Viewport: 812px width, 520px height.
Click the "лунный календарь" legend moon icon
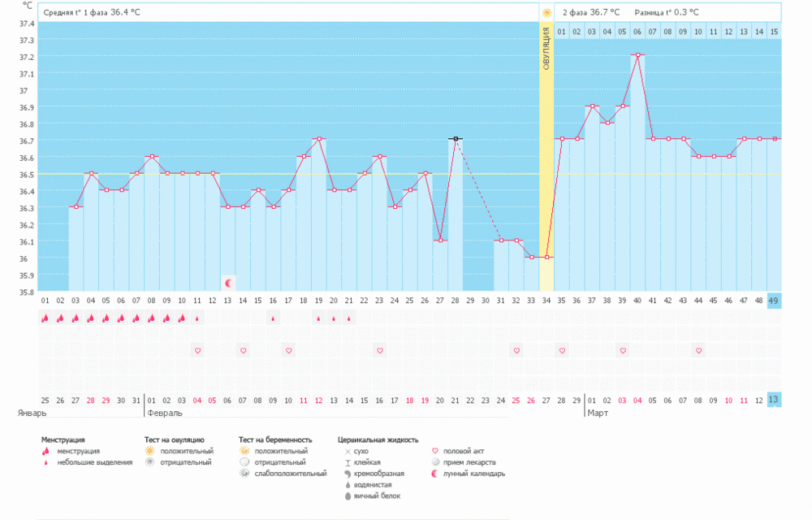point(437,474)
